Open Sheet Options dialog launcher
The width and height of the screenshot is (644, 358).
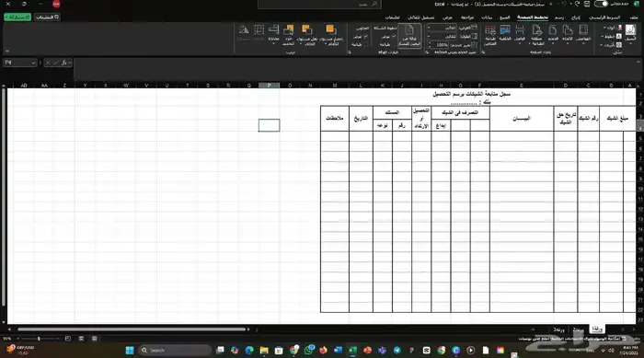(349, 52)
